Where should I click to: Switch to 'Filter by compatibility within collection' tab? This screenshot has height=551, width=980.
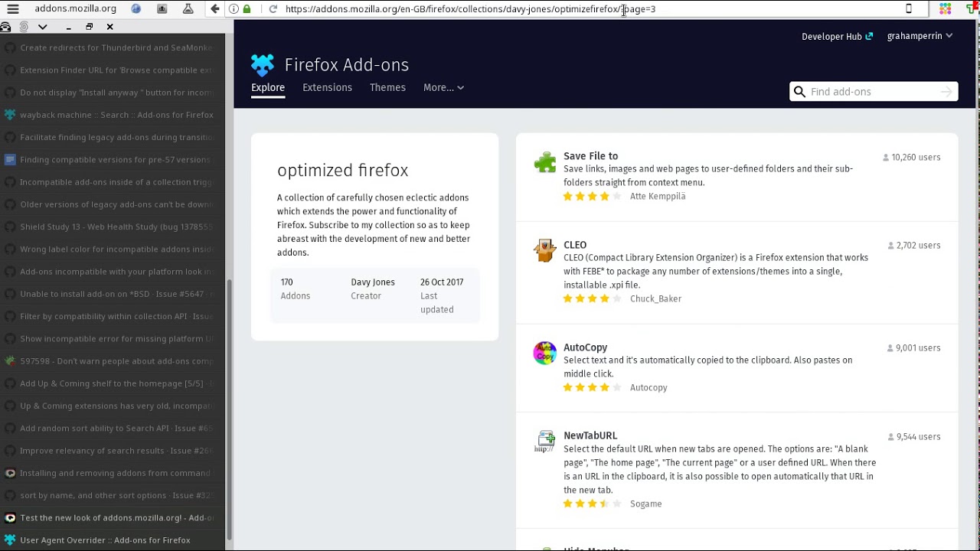coord(112,316)
